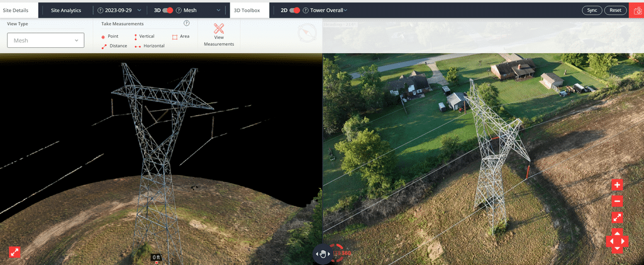This screenshot has height=265, width=644.
Task: Select the Horizontal measurement tool
Action: pyautogui.click(x=150, y=46)
